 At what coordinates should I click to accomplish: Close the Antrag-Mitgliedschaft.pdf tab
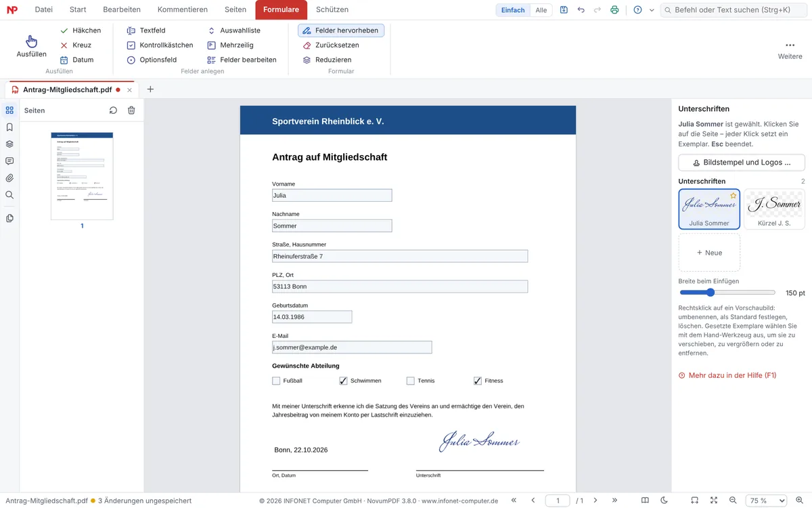[129, 89]
